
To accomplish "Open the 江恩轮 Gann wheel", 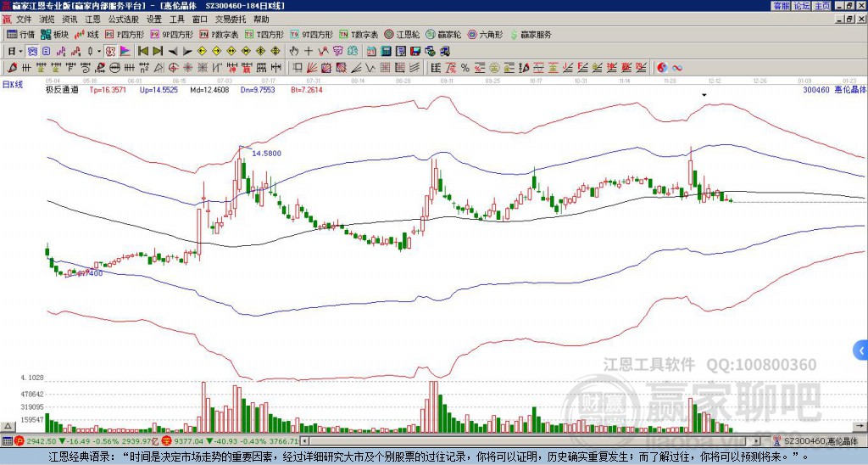I will point(402,34).
